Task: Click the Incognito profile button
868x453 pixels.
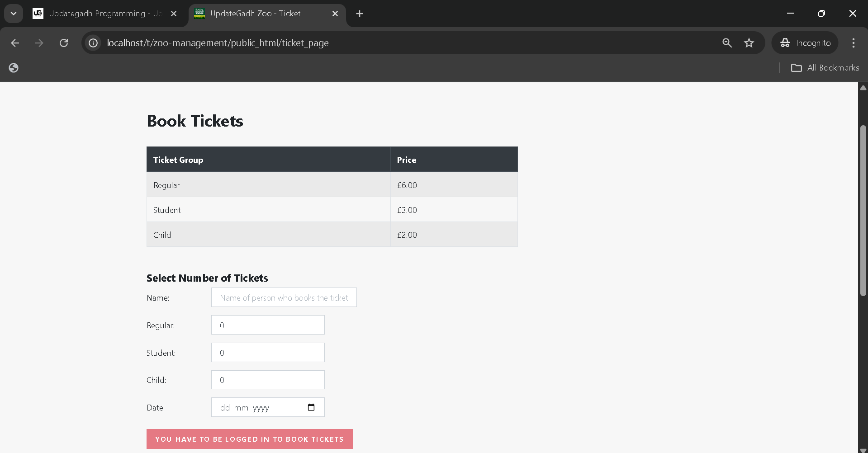Action: pyautogui.click(x=805, y=43)
